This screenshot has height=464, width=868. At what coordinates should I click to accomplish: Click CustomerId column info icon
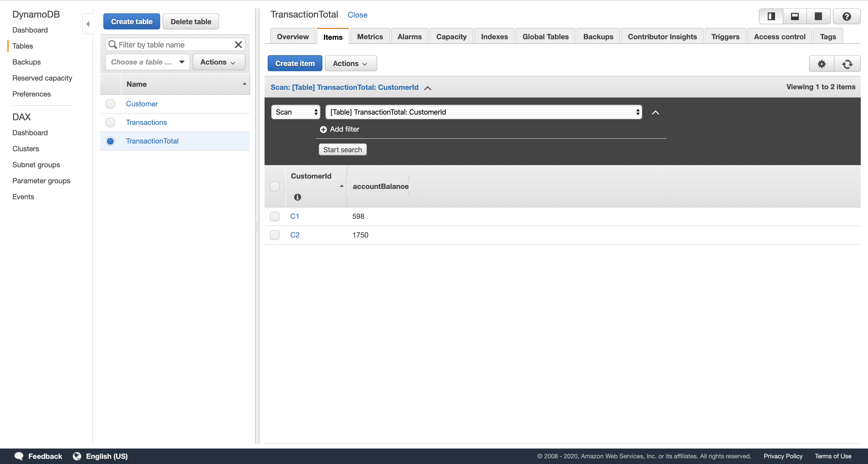pyautogui.click(x=297, y=197)
